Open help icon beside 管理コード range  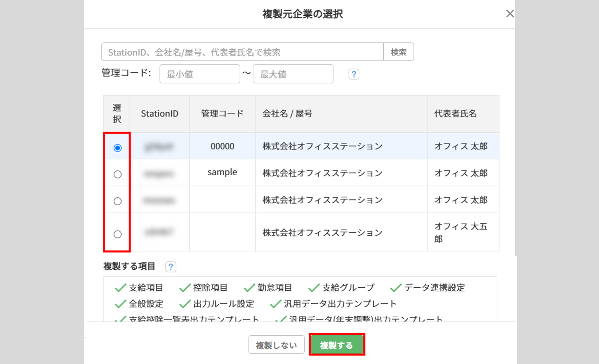pyautogui.click(x=354, y=74)
